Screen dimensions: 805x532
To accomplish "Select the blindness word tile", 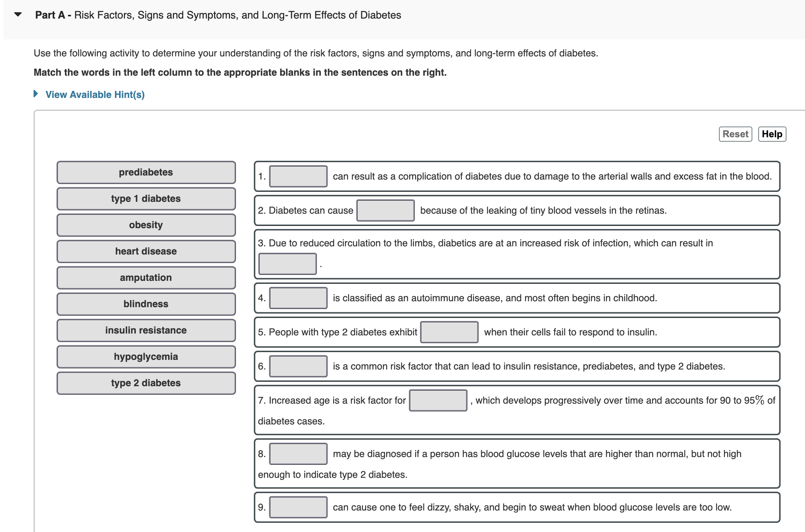I will (146, 304).
